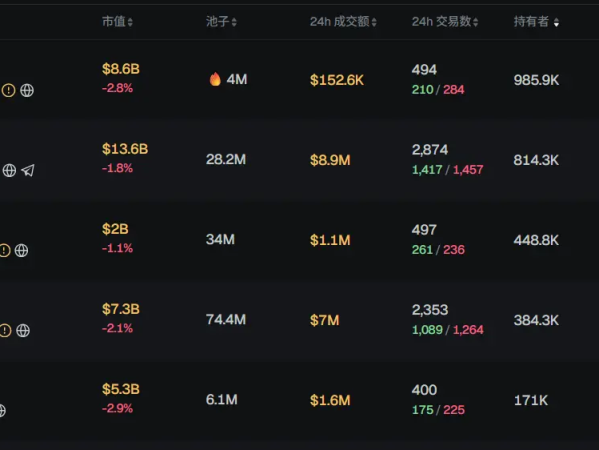Click sell count 236 in red
This screenshot has width=599, height=450.
[x=454, y=250]
